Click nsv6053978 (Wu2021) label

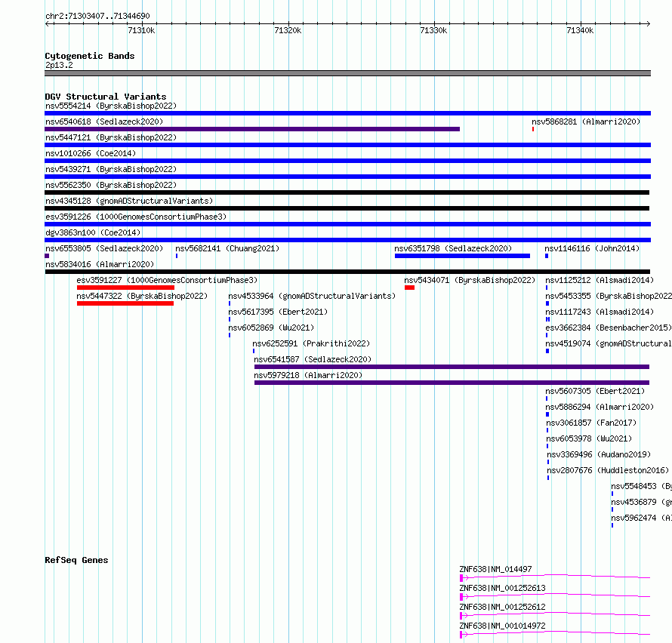[x=589, y=438]
